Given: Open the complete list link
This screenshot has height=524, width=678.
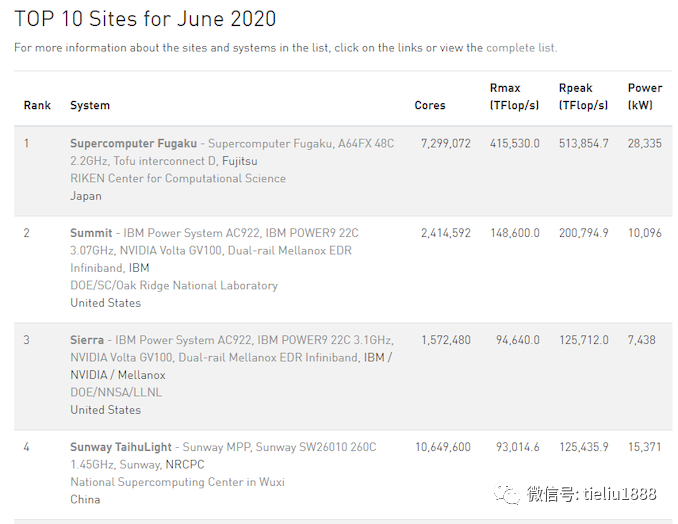Looking at the screenshot, I should (521, 48).
